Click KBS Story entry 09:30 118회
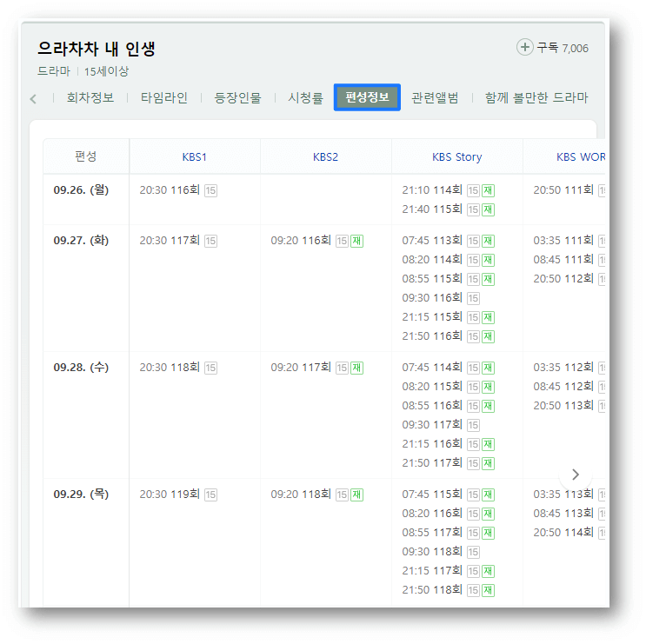646x644 pixels. [x=432, y=551]
